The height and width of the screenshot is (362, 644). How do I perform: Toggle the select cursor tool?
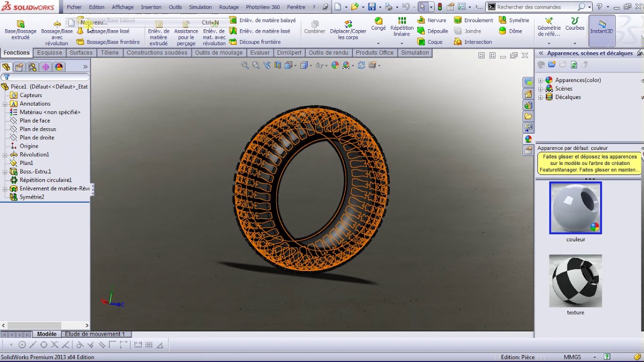(x=423, y=7)
